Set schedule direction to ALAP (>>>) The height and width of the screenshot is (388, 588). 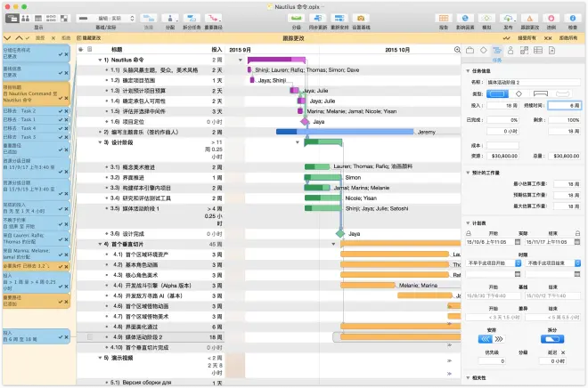(499, 339)
